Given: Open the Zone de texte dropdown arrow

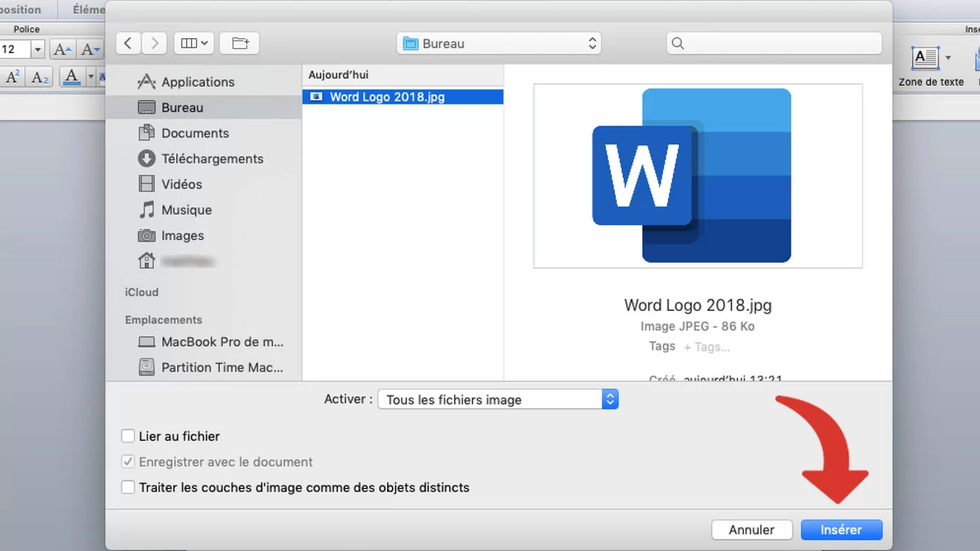Looking at the screenshot, I should pyautogui.click(x=948, y=58).
